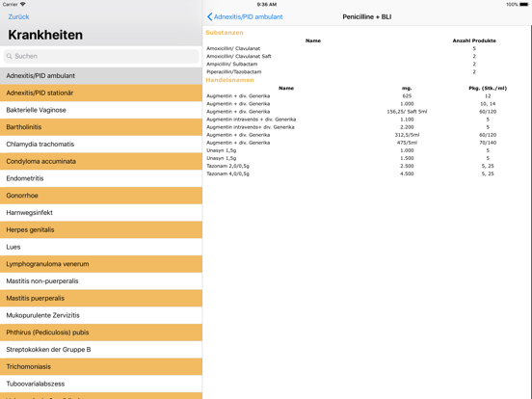The width and height of the screenshot is (532, 399).
Task: Open Chlamydia trachomatis entry
Action: [101, 145]
